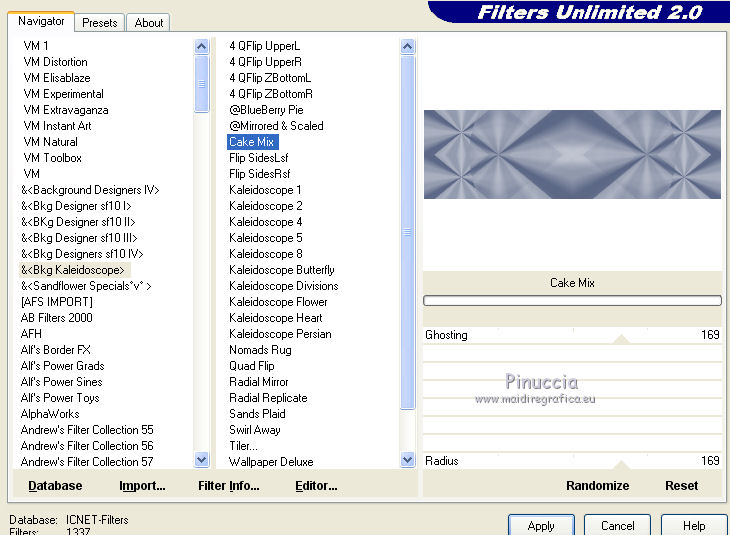Click the Database button

(x=55, y=486)
